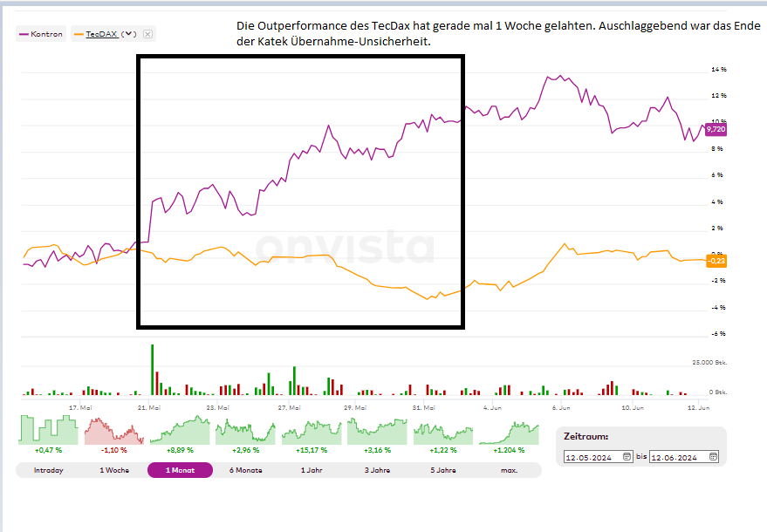Click the purple line marker beside Kontron
The height and width of the screenshot is (532, 767).
click(x=24, y=33)
